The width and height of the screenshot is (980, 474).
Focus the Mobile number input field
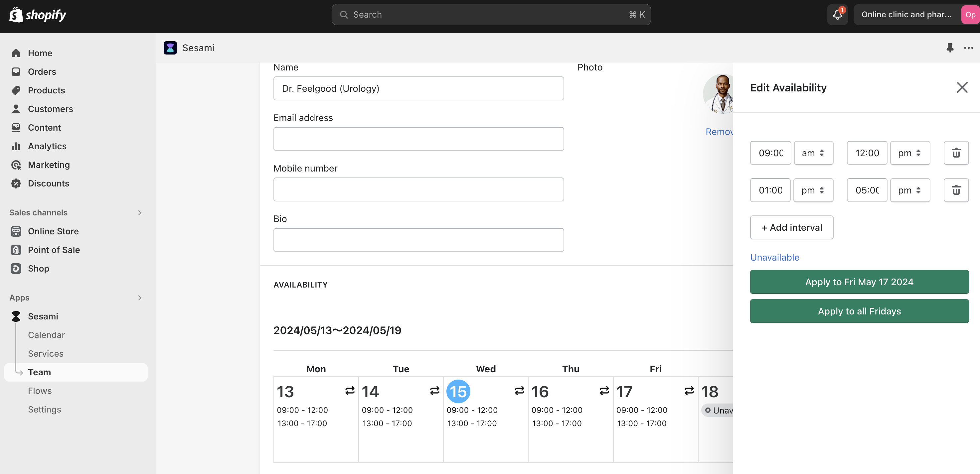[418, 189]
